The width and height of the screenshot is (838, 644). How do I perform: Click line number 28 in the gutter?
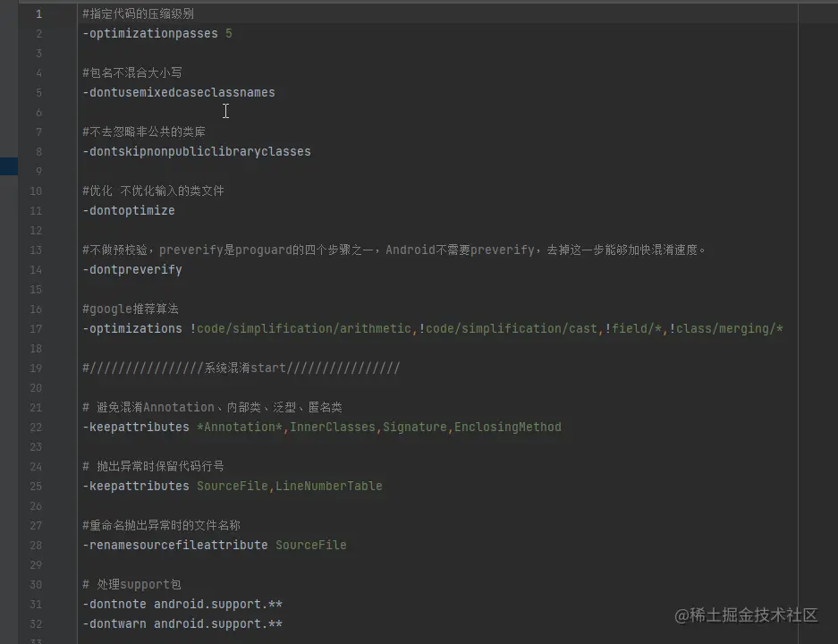(x=36, y=545)
